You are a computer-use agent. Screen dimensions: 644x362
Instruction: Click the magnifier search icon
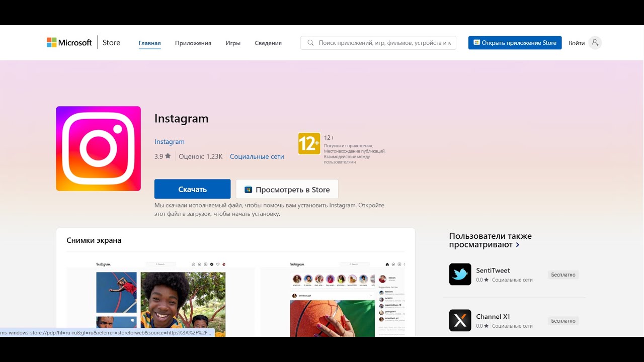310,43
